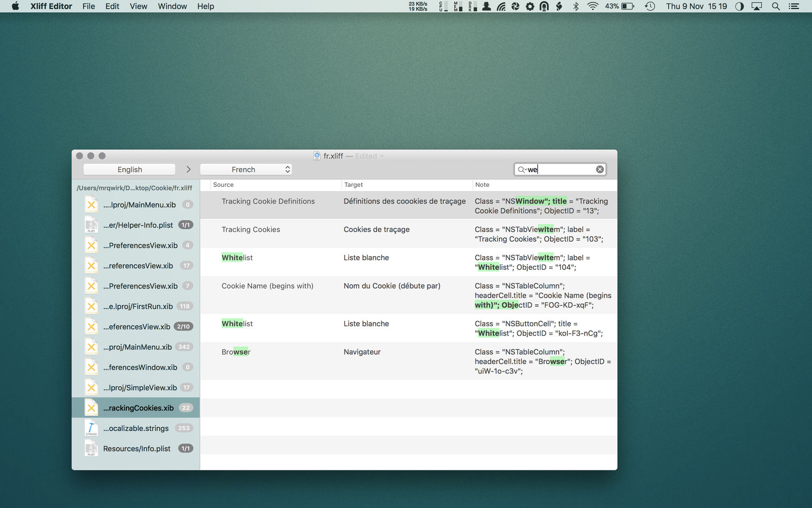The height and width of the screenshot is (508, 812).
Task: Click the 'Navigateur' target cell
Action: [x=362, y=352]
